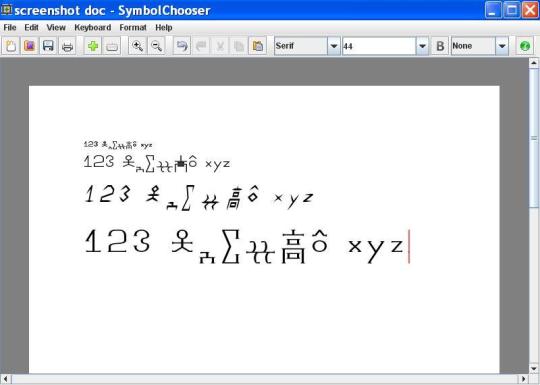Toggle bold with the B button
The width and height of the screenshot is (540, 385).
(x=440, y=46)
